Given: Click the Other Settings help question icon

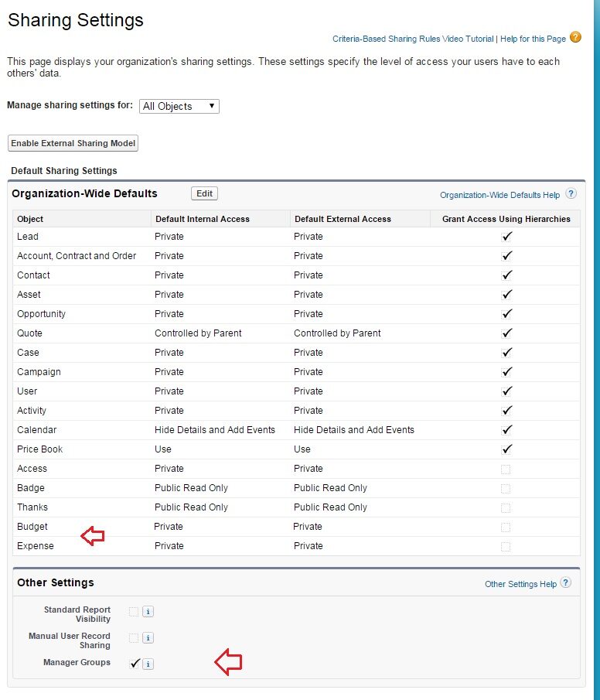Looking at the screenshot, I should 567,583.
